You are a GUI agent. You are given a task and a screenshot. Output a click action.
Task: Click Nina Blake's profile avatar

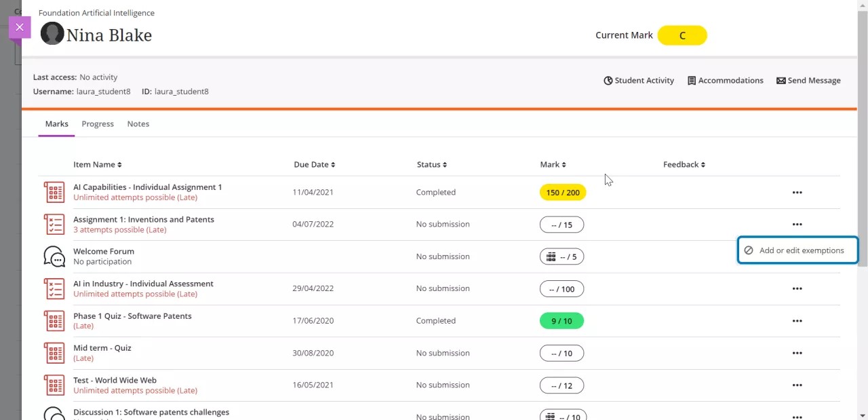coord(52,34)
